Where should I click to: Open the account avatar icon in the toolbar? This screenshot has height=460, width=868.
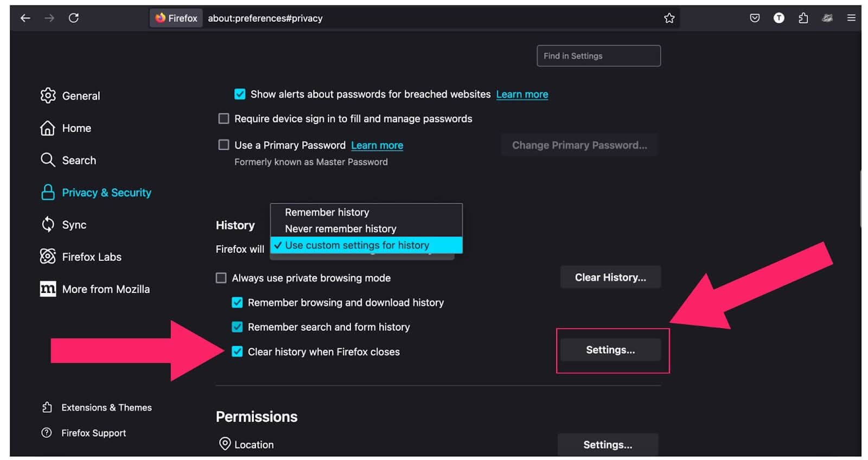click(x=778, y=18)
